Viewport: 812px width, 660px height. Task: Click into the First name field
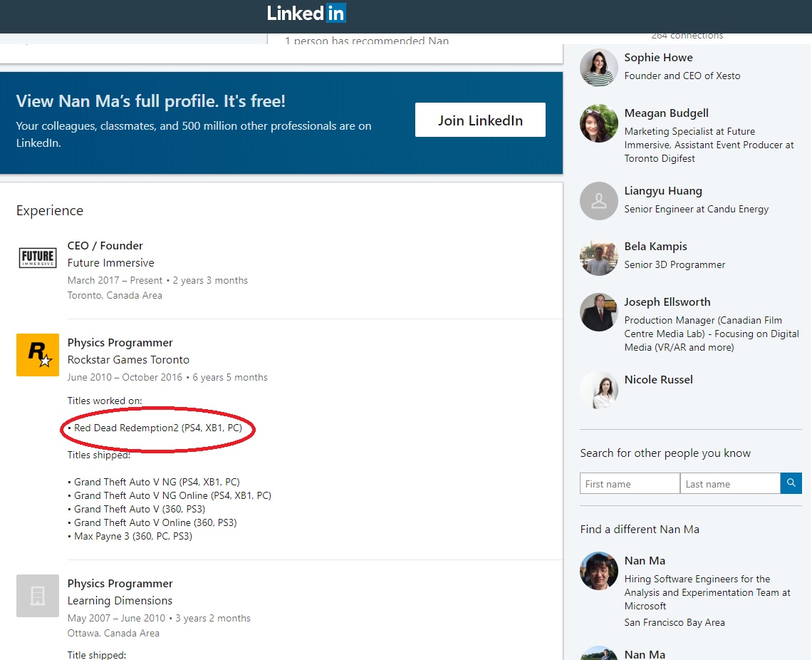tap(630, 484)
